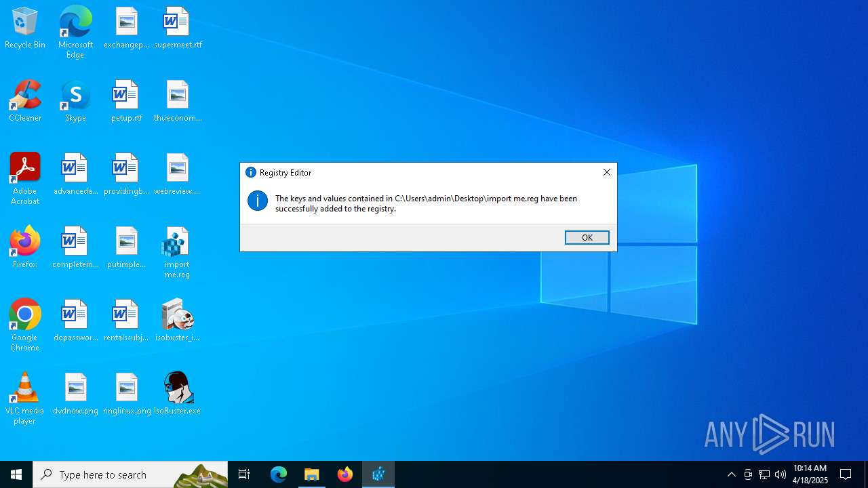The height and width of the screenshot is (488, 868).
Task: Click the taskbar search box
Action: (x=130, y=474)
